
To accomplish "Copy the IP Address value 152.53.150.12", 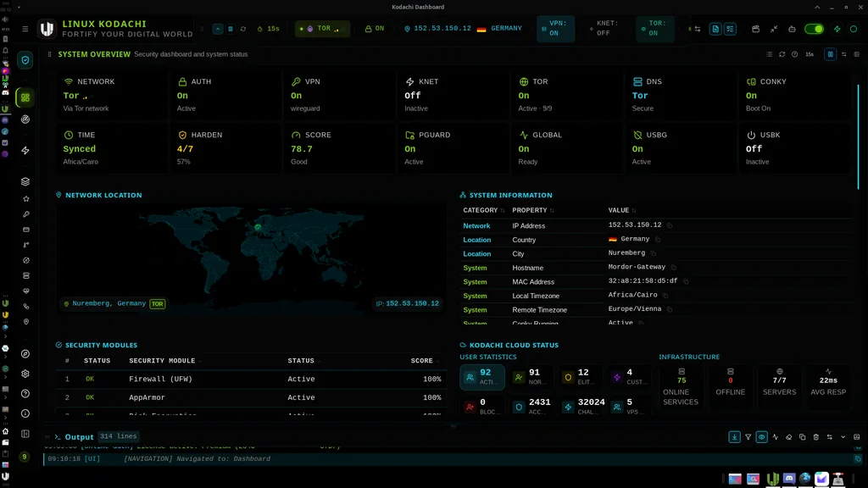I will [x=670, y=225].
